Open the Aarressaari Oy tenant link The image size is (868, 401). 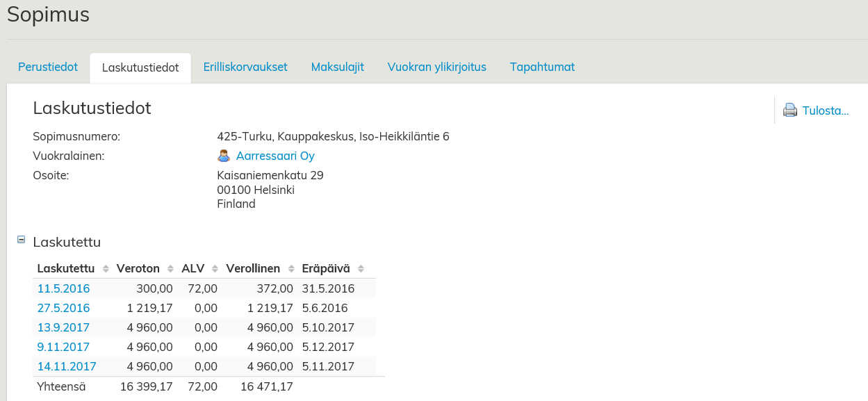[275, 156]
